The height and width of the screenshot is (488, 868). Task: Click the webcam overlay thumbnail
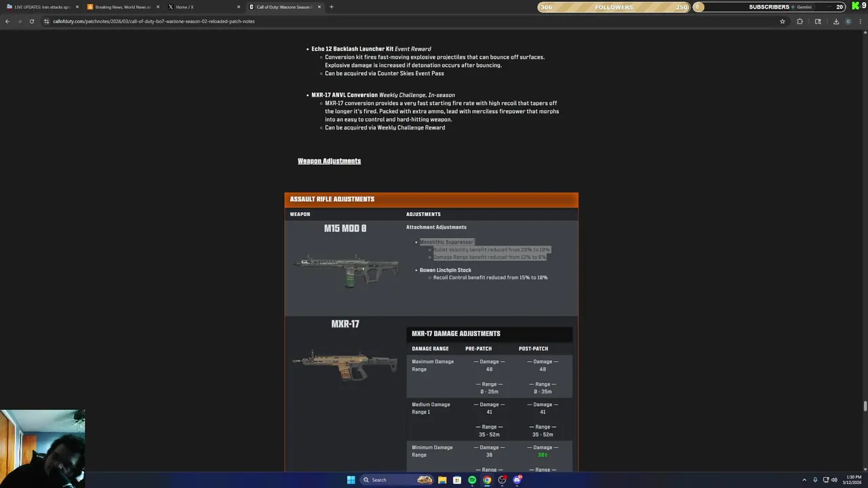[x=42, y=448]
